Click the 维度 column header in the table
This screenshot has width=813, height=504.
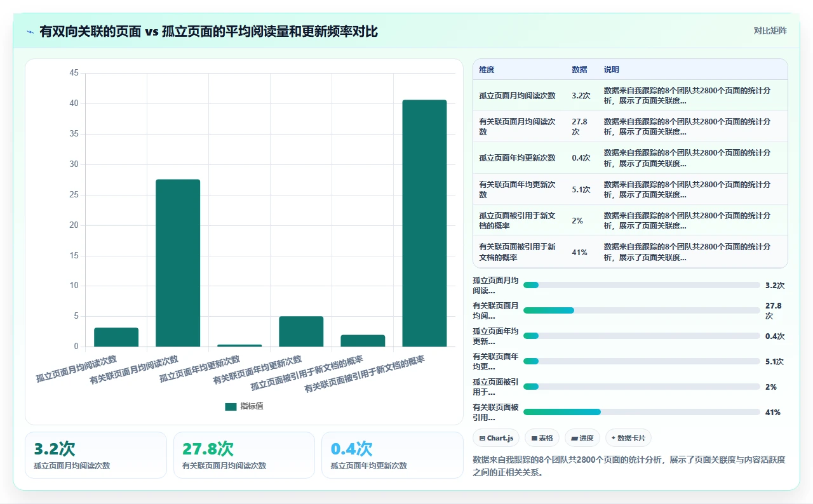tap(487, 70)
